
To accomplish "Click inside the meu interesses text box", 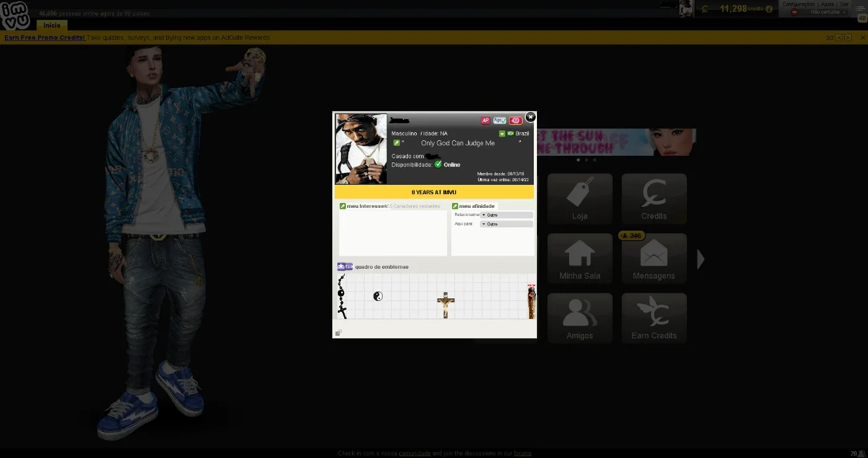I will pyautogui.click(x=393, y=233).
